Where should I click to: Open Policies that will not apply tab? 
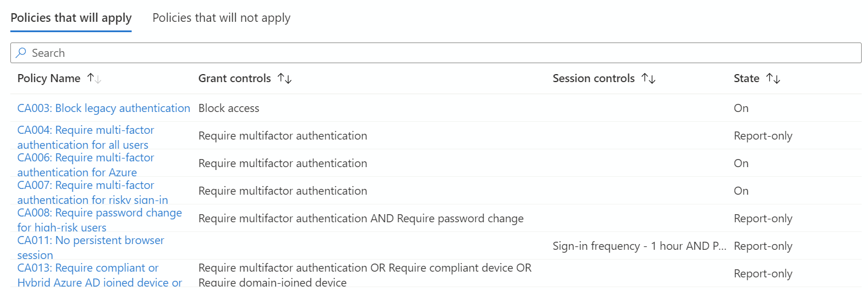221,18
